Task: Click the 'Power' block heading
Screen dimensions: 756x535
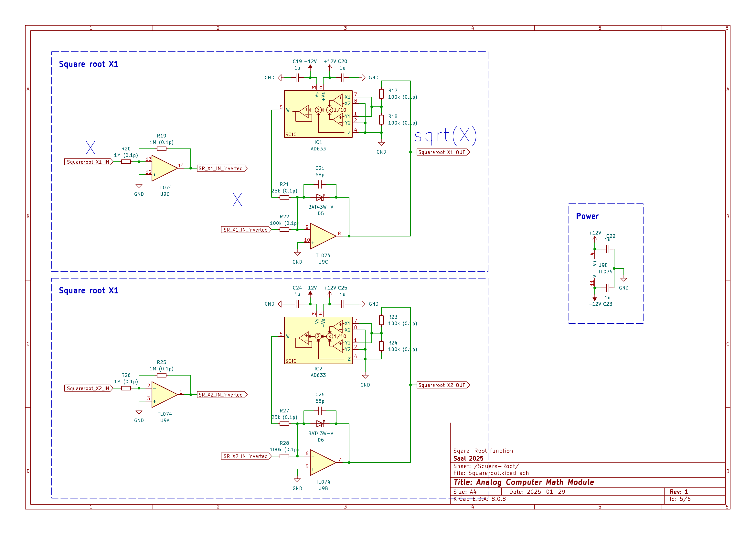Action: (587, 216)
